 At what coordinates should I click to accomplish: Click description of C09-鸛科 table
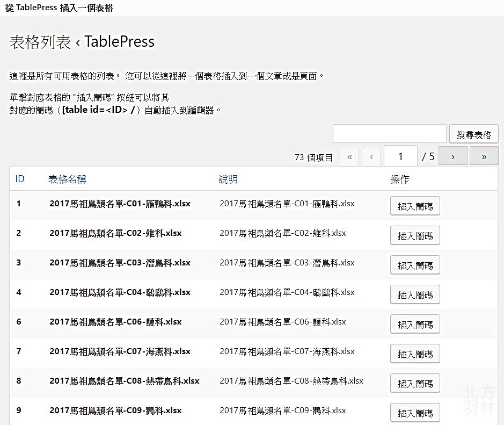click(283, 411)
